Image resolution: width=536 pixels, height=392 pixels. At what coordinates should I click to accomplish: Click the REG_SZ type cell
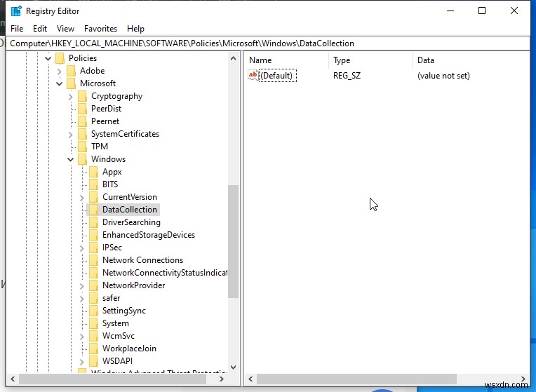(347, 76)
